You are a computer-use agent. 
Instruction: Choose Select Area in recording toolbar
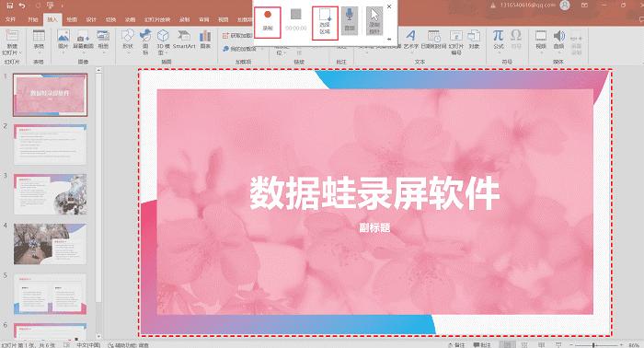click(325, 23)
